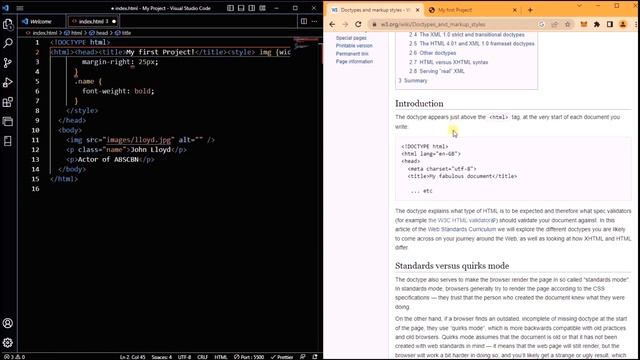Open Run and Debug view
The image size is (640, 360).
click(8, 82)
